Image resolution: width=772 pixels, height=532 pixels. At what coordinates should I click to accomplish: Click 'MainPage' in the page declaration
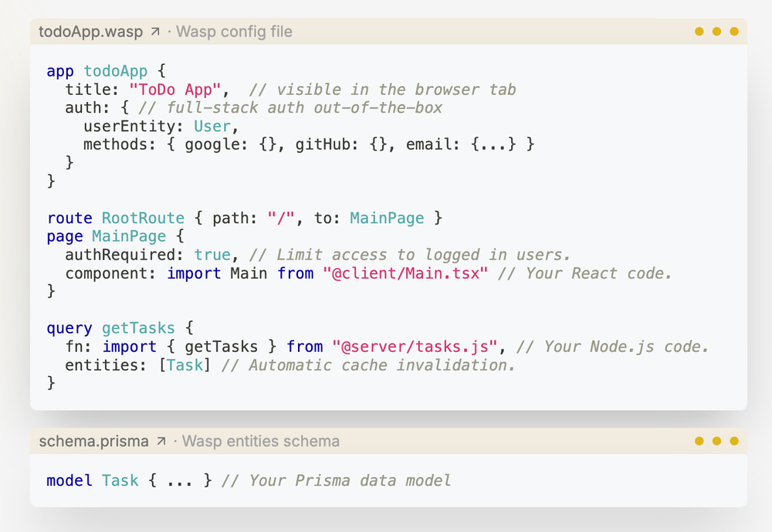(x=129, y=237)
